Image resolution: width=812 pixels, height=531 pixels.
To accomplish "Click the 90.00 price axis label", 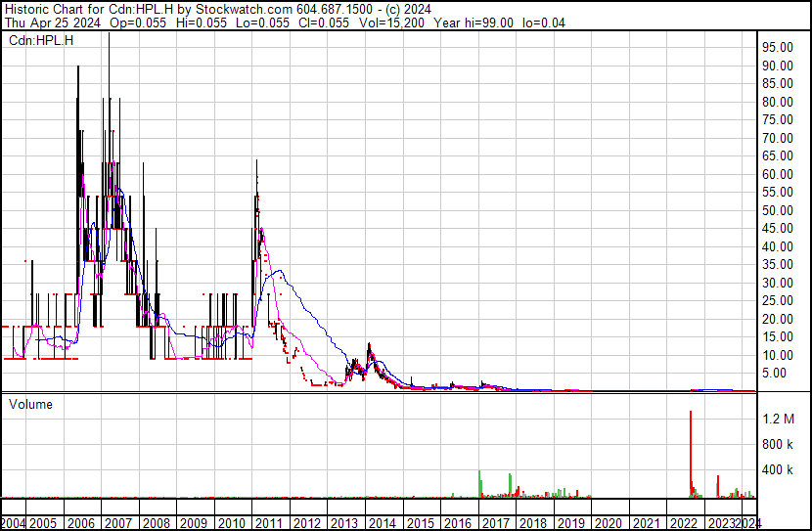I will tap(778, 66).
